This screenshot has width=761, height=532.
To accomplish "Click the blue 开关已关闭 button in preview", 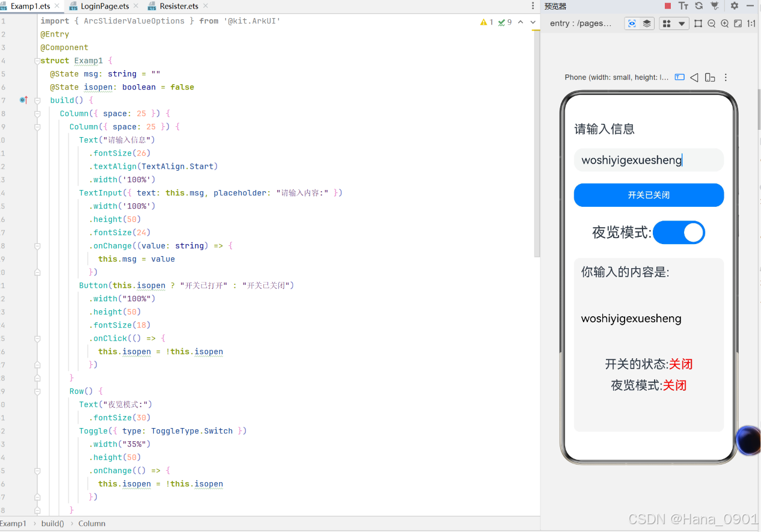I will point(649,195).
